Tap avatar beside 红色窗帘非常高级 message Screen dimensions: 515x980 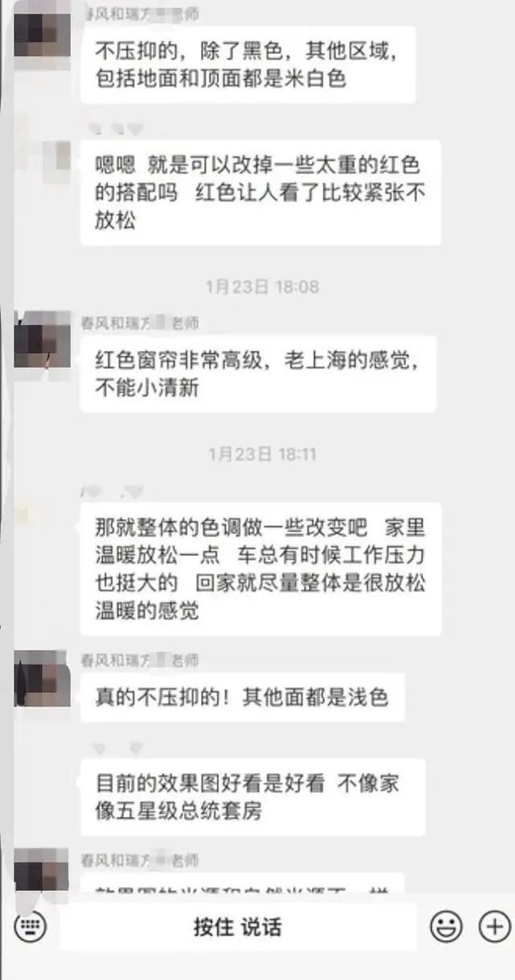pyautogui.click(x=42, y=339)
